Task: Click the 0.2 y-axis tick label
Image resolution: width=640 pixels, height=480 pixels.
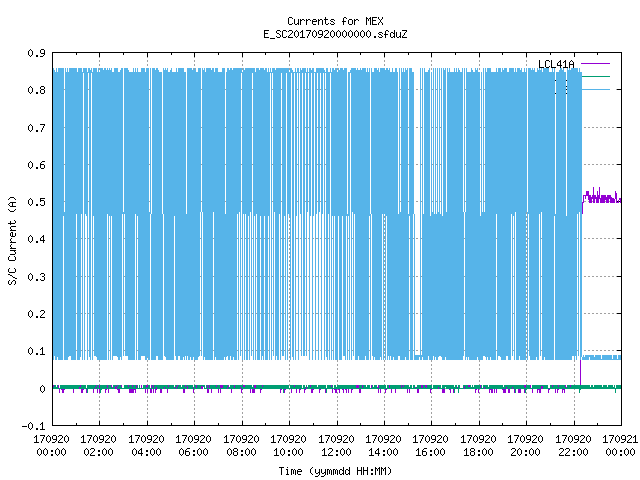Action: pyautogui.click(x=36, y=314)
